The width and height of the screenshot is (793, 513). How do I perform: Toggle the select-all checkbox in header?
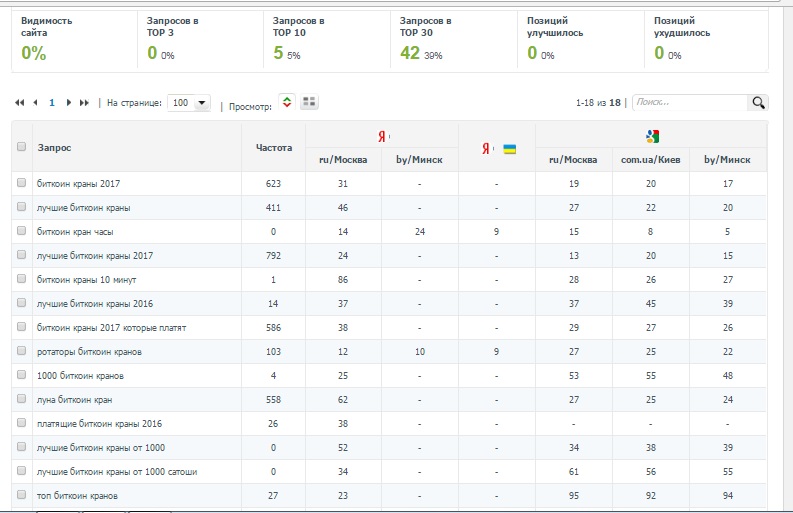[22, 147]
